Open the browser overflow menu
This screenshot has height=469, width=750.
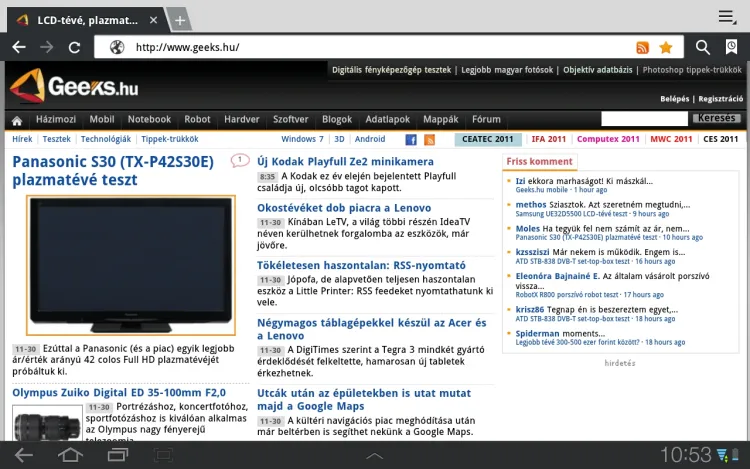[727, 17]
